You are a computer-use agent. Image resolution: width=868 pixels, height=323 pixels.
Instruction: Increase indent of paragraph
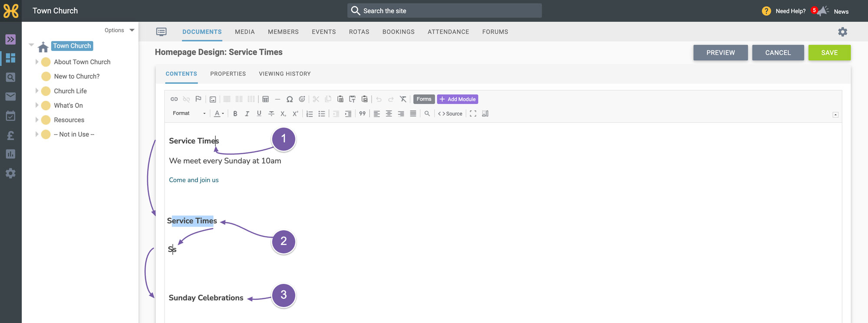348,114
